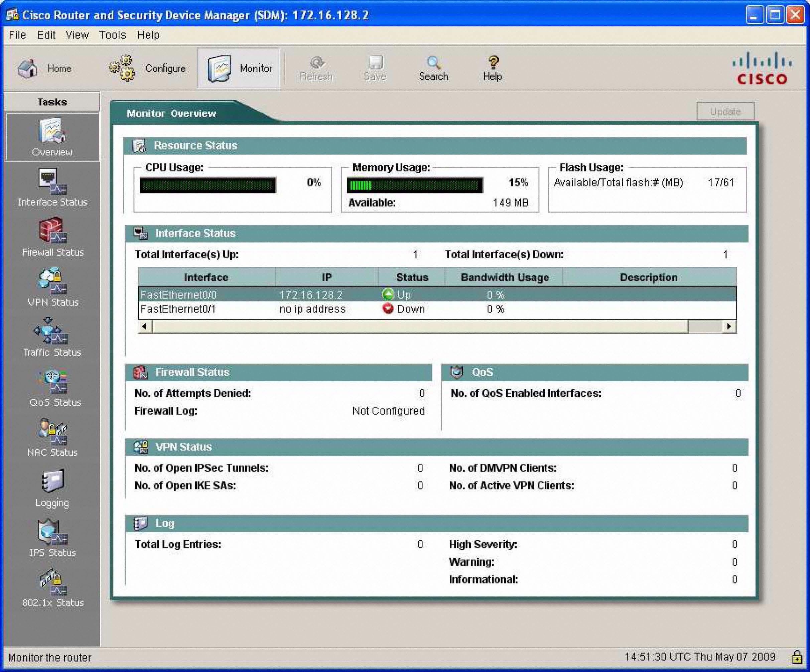Open the View menu
The image size is (810, 672).
pos(77,35)
